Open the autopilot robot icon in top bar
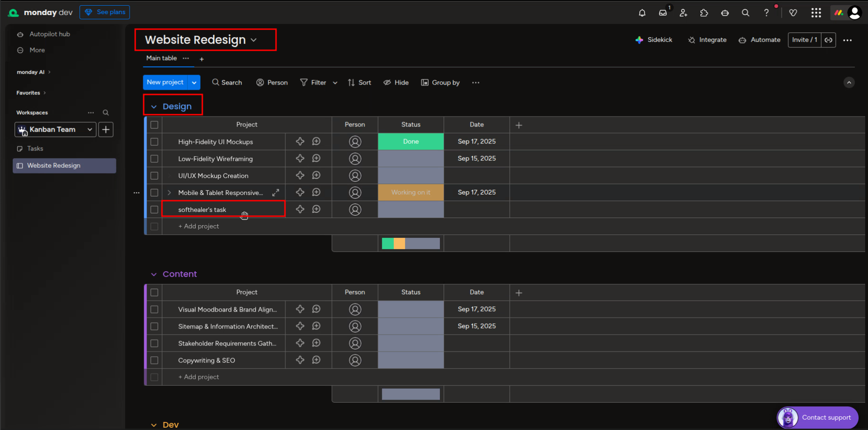The image size is (868, 430). (725, 13)
